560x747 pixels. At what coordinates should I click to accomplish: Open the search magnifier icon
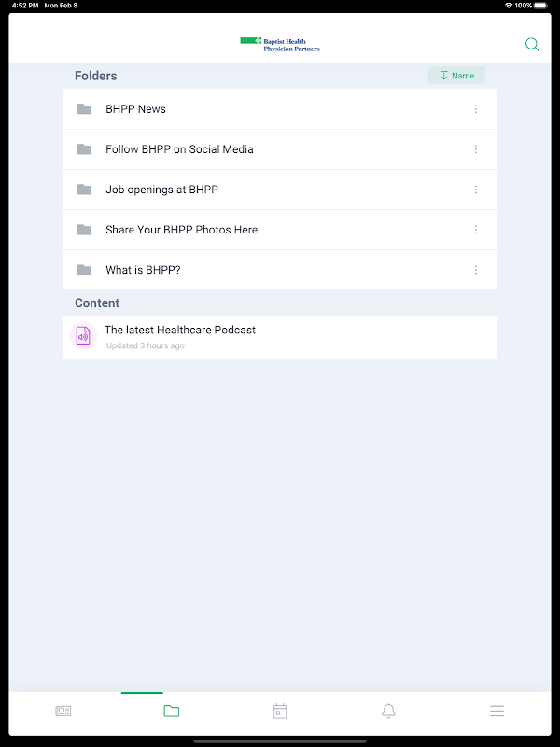click(x=532, y=45)
